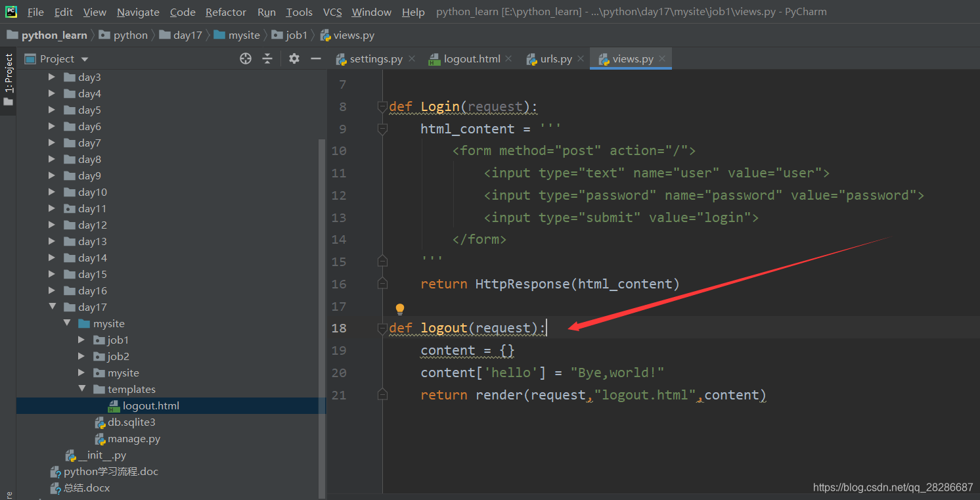Switch to the logout.html editor tab
The image size is (980, 500).
coord(472,58)
